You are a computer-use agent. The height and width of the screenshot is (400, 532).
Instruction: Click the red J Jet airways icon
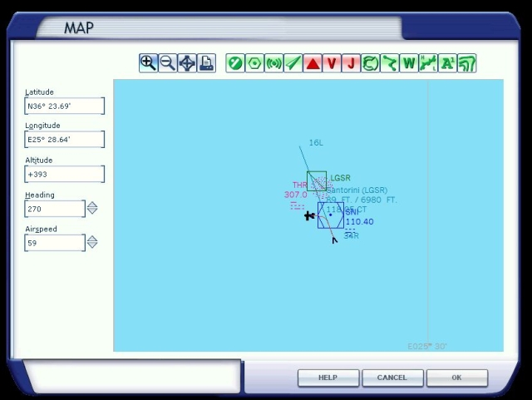351,62
